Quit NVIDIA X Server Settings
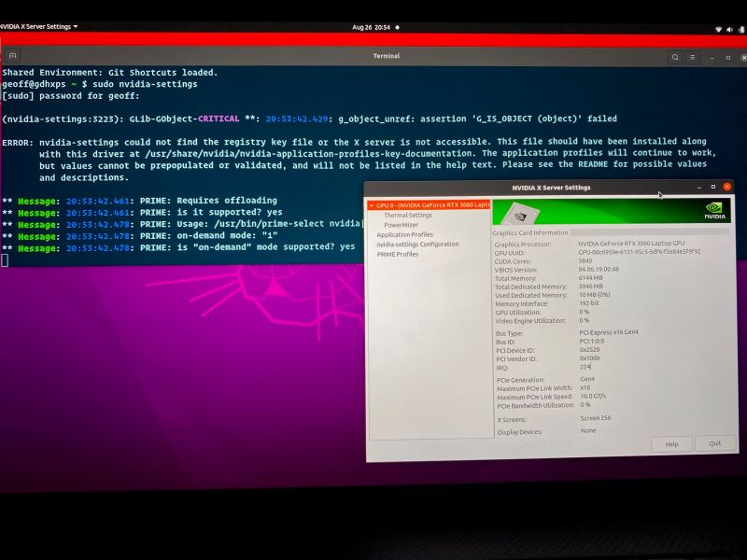 pyautogui.click(x=717, y=443)
